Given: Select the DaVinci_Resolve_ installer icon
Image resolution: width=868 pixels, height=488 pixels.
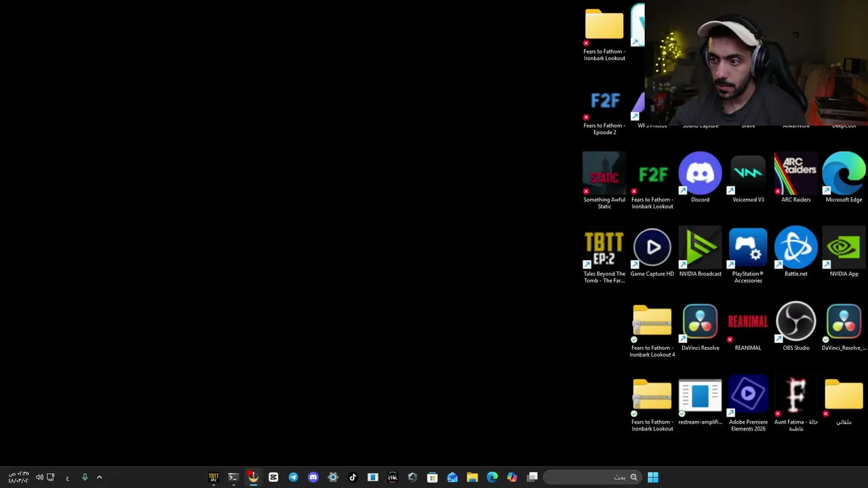Looking at the screenshot, I should coord(844,327).
